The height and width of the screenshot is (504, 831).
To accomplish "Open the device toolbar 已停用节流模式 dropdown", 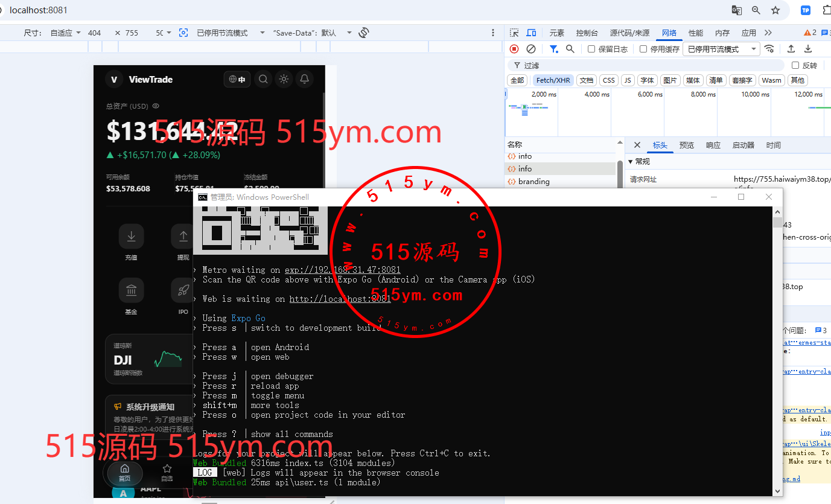I will click(x=231, y=33).
